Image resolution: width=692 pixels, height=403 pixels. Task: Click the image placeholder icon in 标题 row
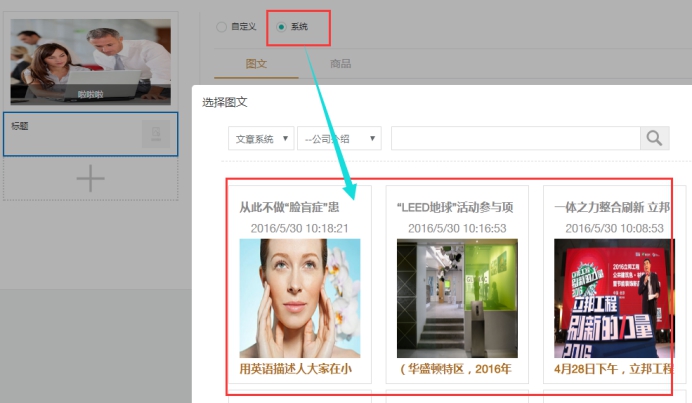click(156, 134)
